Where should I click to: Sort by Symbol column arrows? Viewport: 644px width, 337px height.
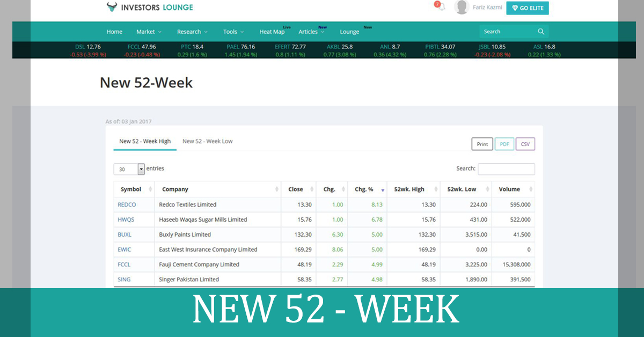(150, 189)
